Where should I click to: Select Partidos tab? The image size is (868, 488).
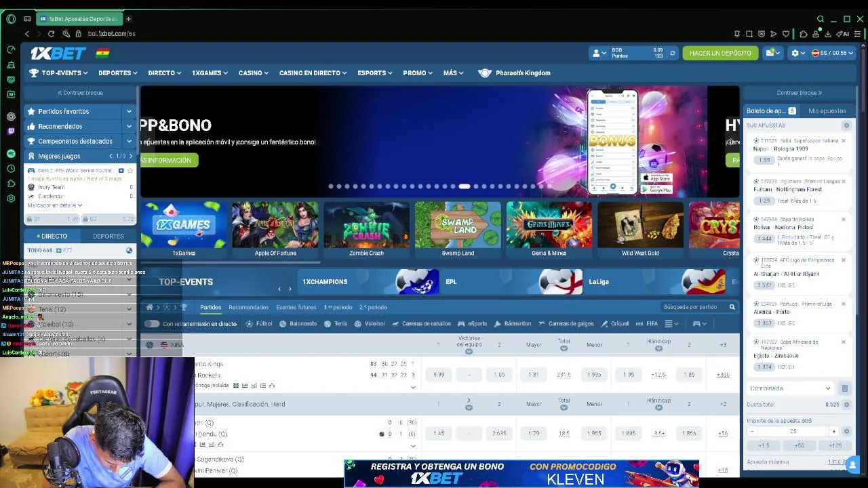(x=210, y=307)
